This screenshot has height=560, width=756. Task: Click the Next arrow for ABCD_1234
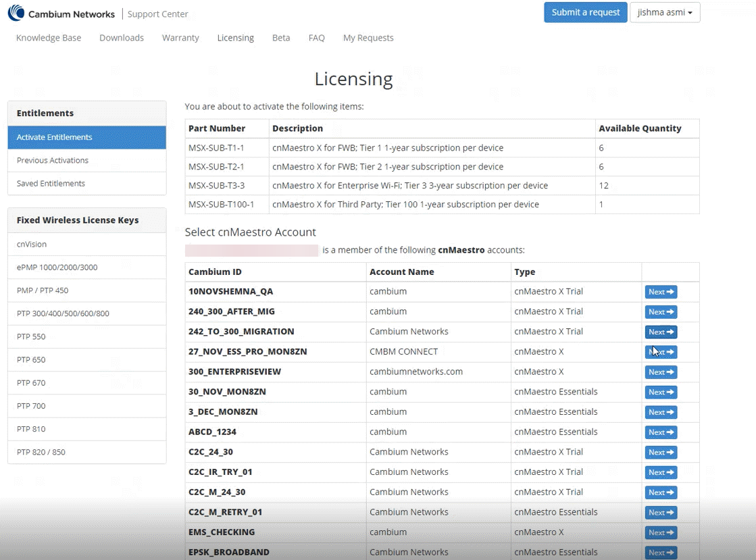[x=660, y=432]
